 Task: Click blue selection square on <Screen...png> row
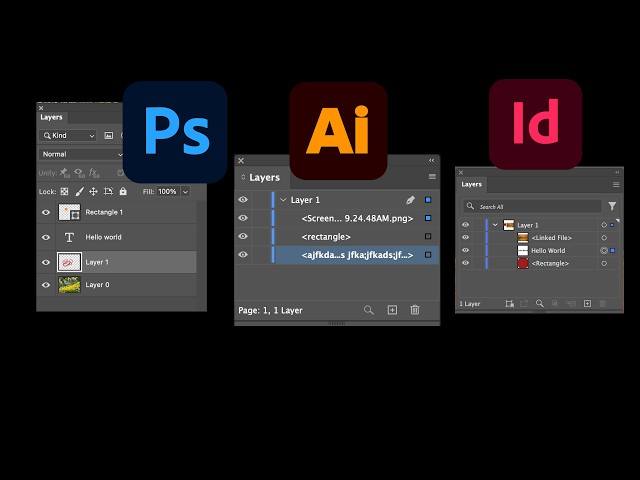tap(428, 218)
